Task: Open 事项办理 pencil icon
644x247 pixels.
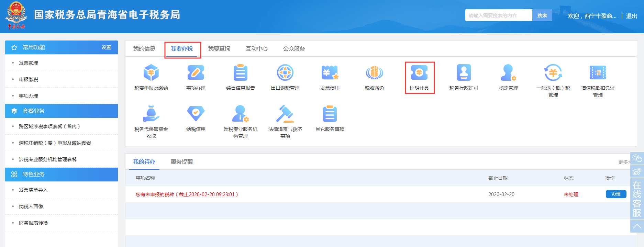Action: point(196,73)
